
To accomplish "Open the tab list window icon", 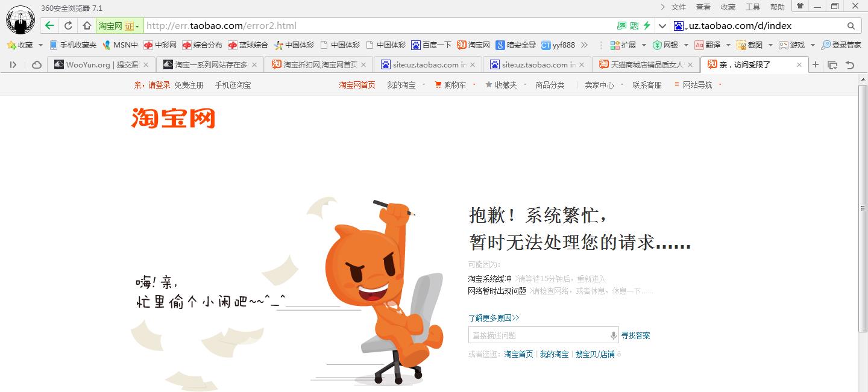I will coord(832,64).
